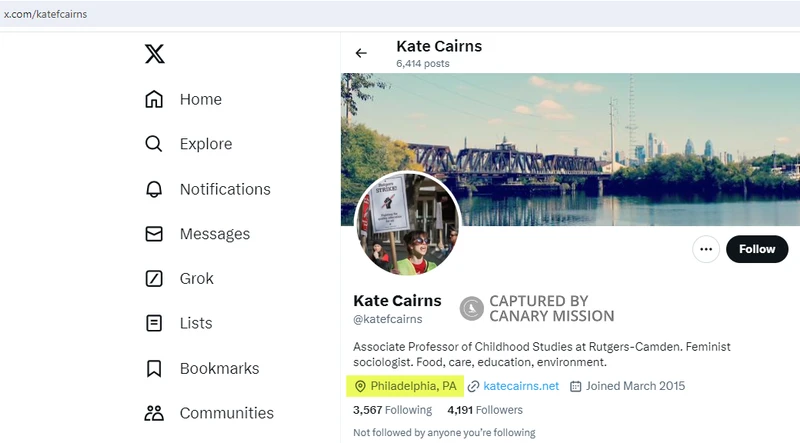Image resolution: width=800 pixels, height=443 pixels.
Task: Click the X logo icon
Action: 155,54
